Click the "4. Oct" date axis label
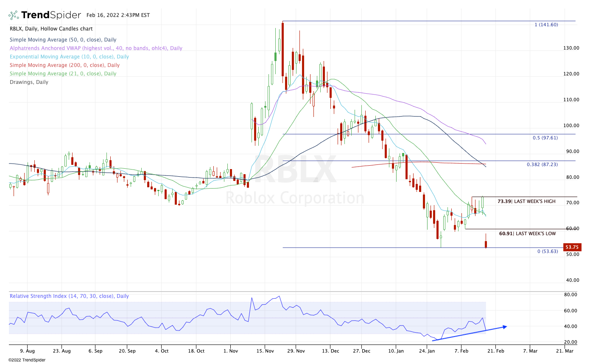Viewport: 590px width, 364px height. click(162, 351)
